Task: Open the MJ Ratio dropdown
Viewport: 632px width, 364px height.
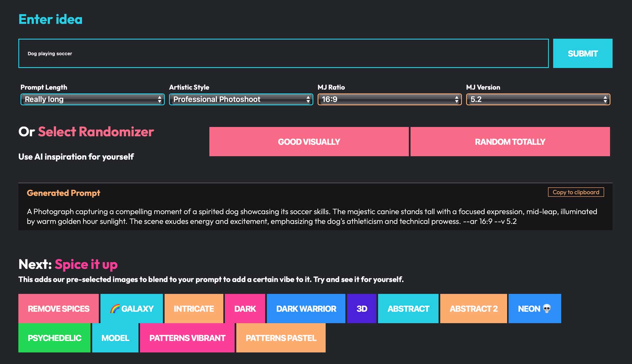Action: click(x=389, y=99)
